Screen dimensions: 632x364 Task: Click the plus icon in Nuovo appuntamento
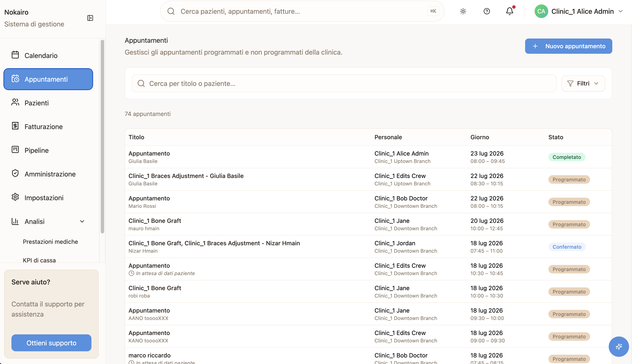(535, 46)
